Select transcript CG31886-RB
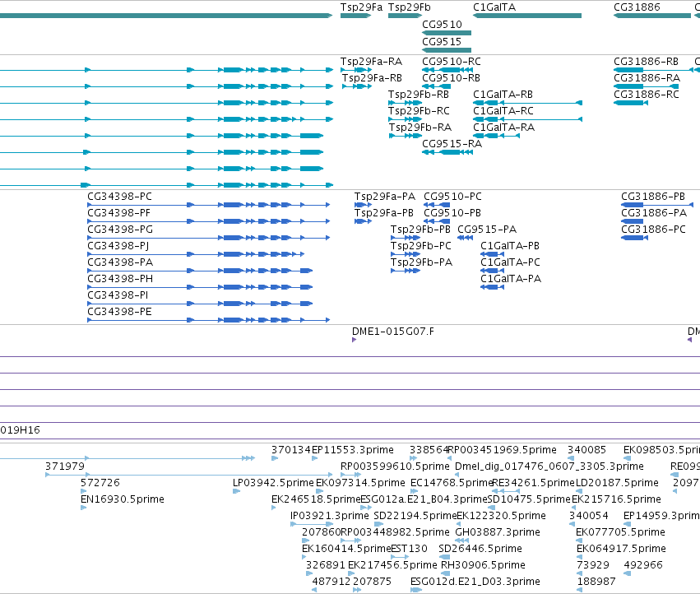The height and width of the screenshot is (594, 700). tap(646, 62)
